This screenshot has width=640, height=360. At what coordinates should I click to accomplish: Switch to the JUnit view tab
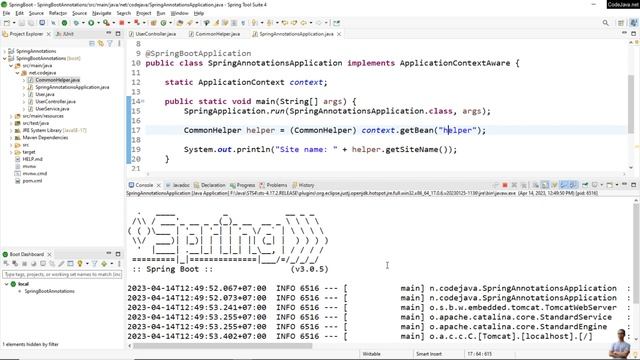(x=65, y=34)
